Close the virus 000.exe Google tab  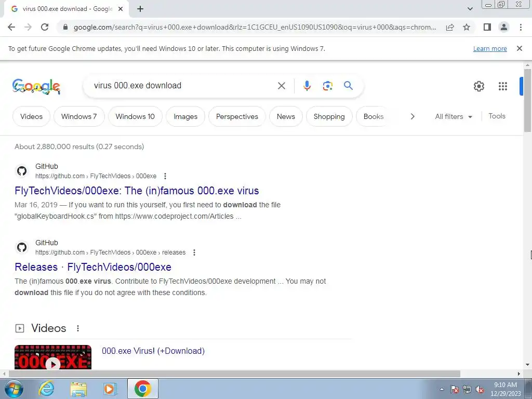(120, 9)
